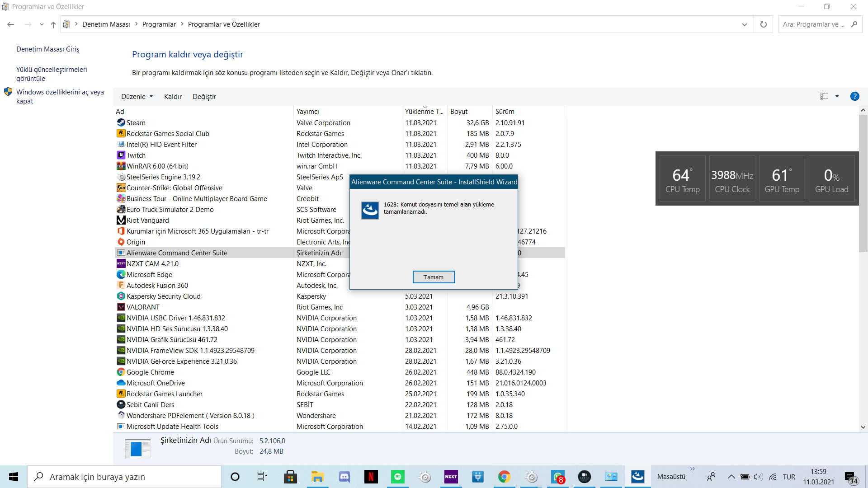Click the taskbar search box Aramak için buraya yazın
Image resolution: width=868 pixels, height=488 pixels.
(124, 477)
